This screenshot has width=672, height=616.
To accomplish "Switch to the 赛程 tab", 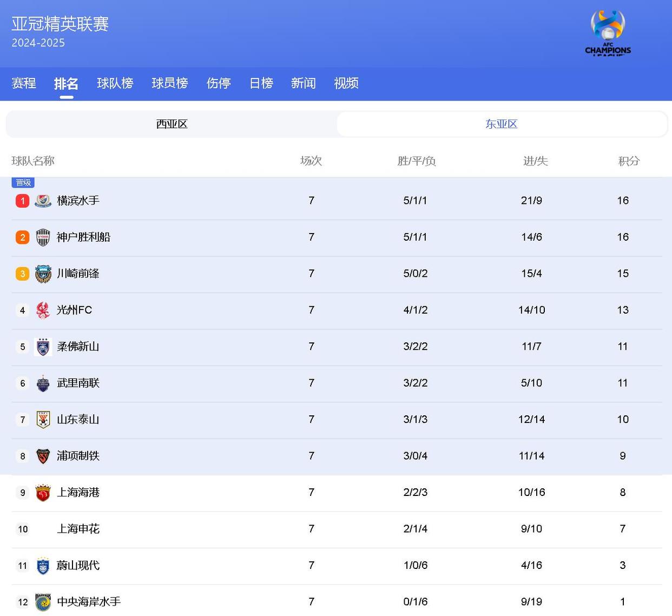I will pyautogui.click(x=23, y=83).
